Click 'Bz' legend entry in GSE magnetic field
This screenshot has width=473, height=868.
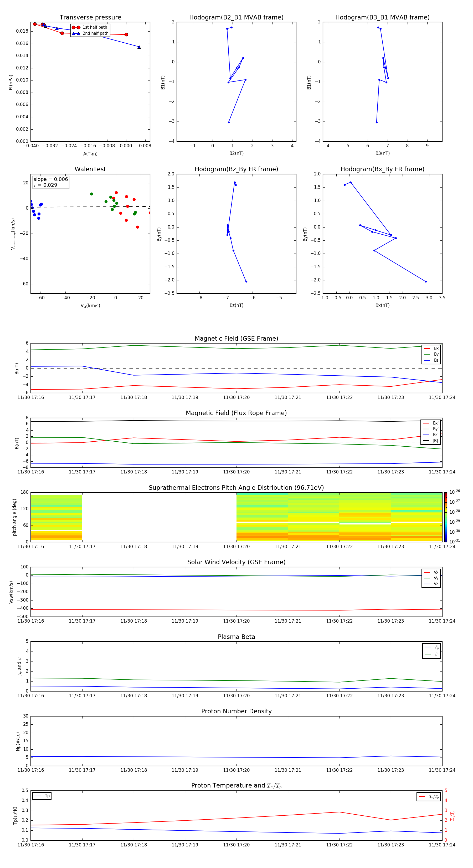click(431, 361)
